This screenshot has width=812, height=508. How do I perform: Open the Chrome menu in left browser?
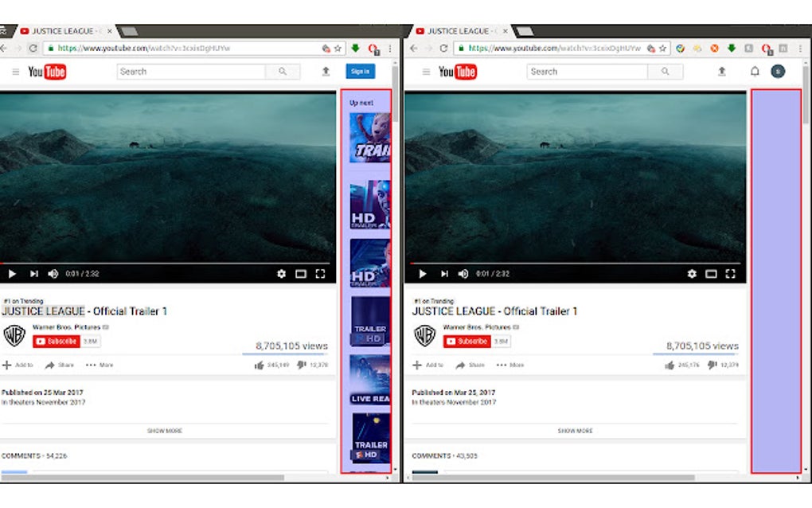(390, 48)
